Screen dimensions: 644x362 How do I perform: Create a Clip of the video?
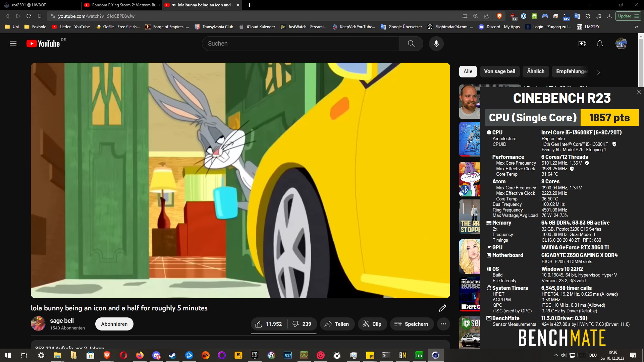tap(372, 324)
